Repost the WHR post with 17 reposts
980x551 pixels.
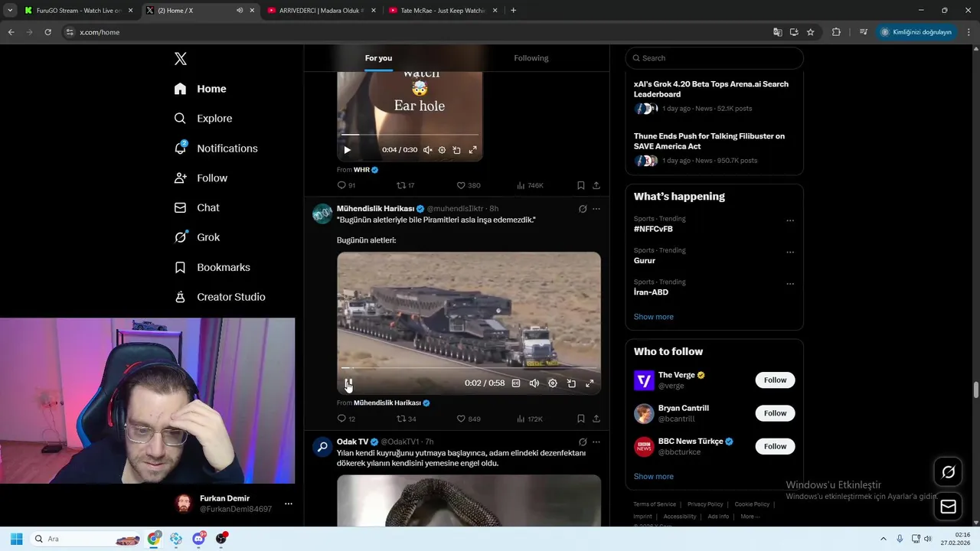(405, 185)
